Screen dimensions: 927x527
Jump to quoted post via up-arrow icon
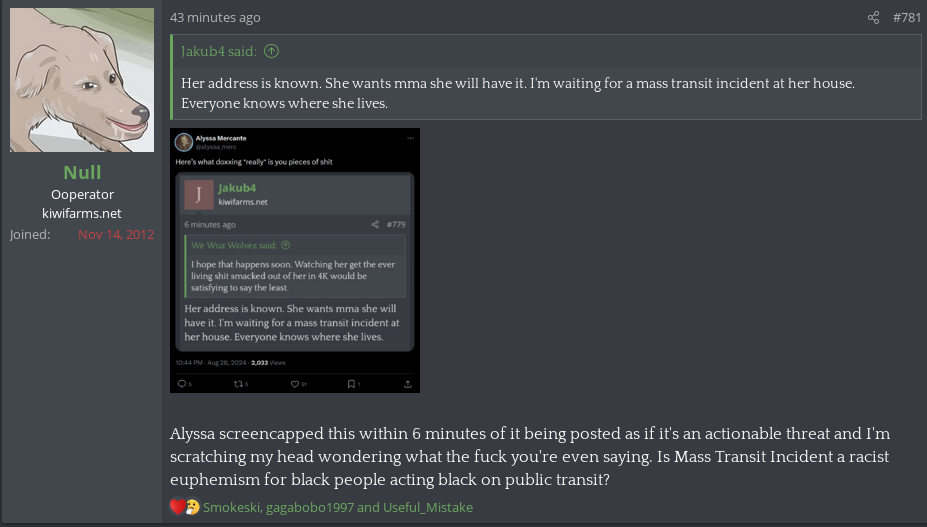272,51
